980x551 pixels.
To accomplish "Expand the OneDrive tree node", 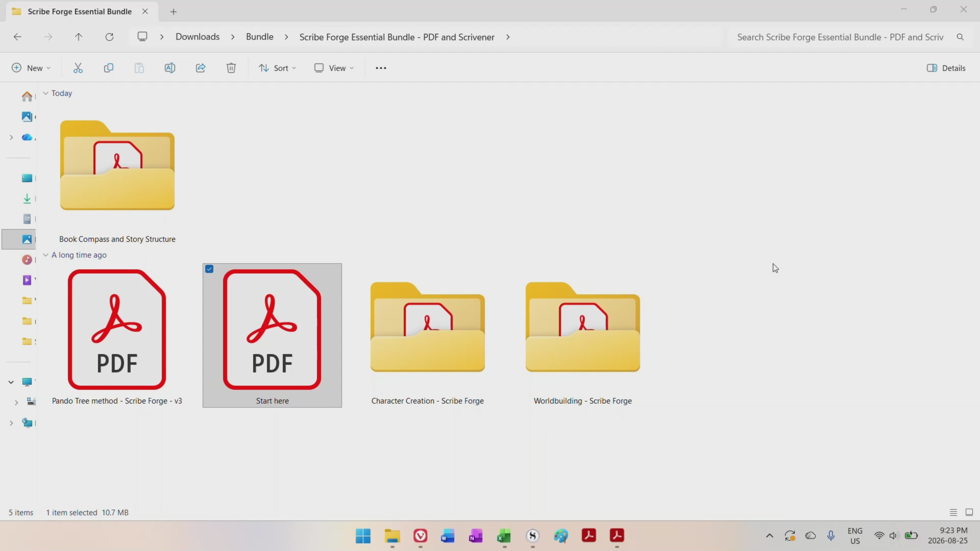I will click(11, 137).
